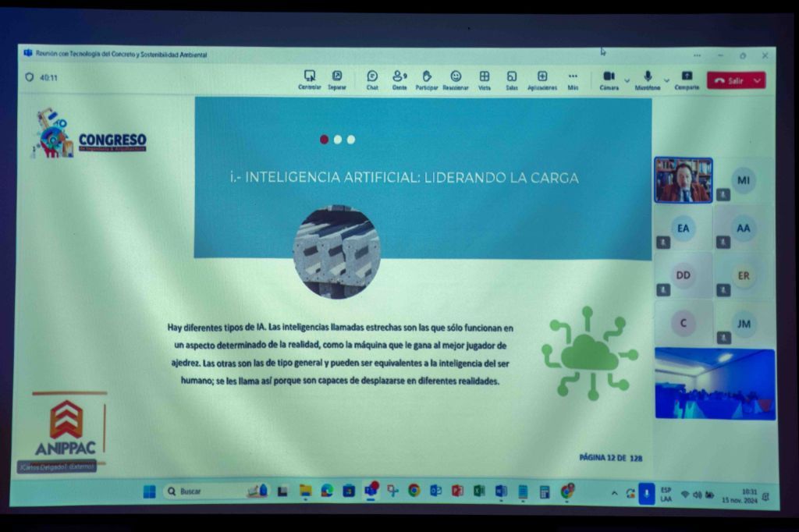The height and width of the screenshot is (532, 799).
Task: Open the Vista layout options
Action: [484, 80]
